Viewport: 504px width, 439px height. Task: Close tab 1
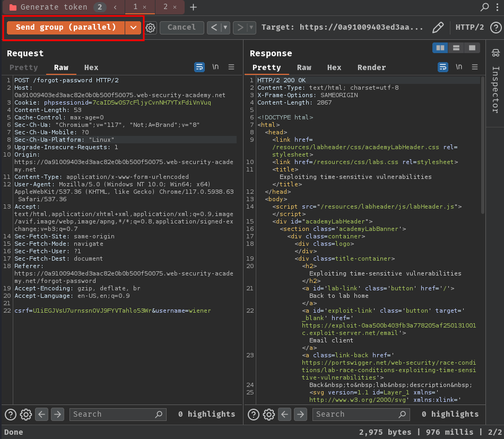pos(145,7)
